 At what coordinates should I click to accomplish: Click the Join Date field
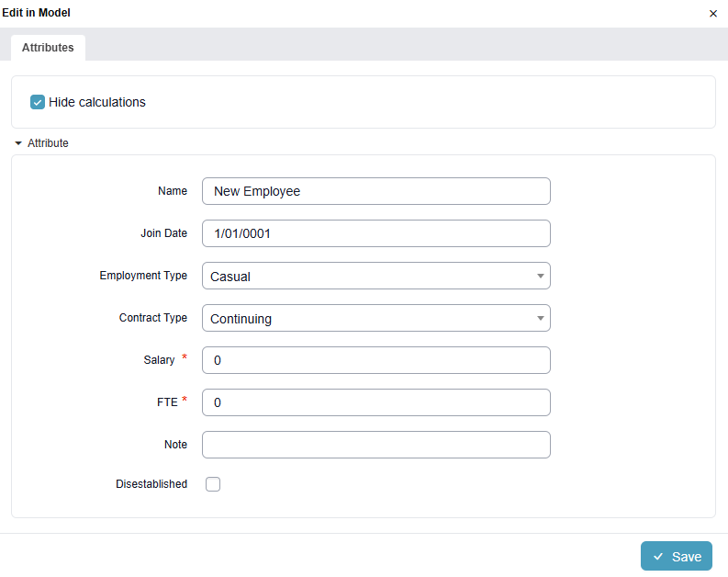(376, 233)
